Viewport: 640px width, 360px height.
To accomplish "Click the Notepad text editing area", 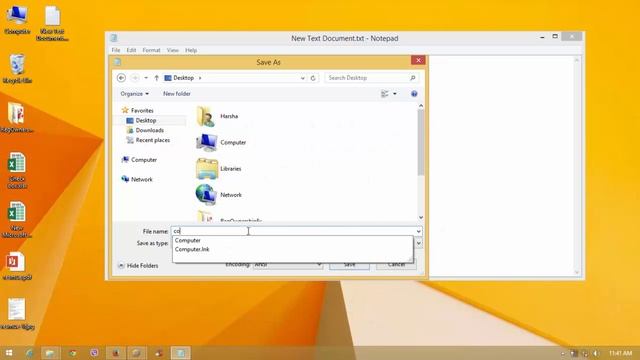I will click(502, 167).
